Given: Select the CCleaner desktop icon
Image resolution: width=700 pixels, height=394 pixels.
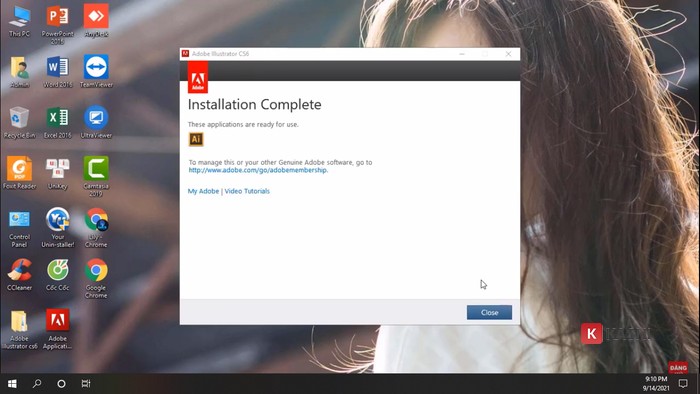Looking at the screenshot, I should [19, 275].
